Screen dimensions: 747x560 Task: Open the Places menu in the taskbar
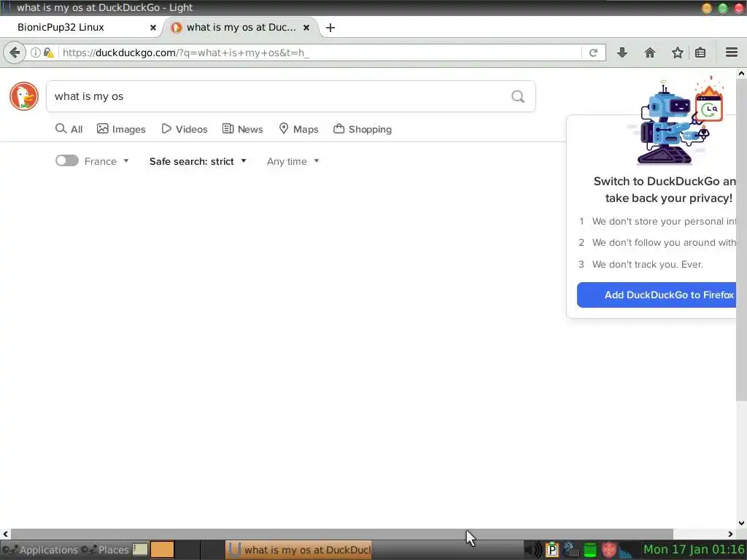pos(105,550)
